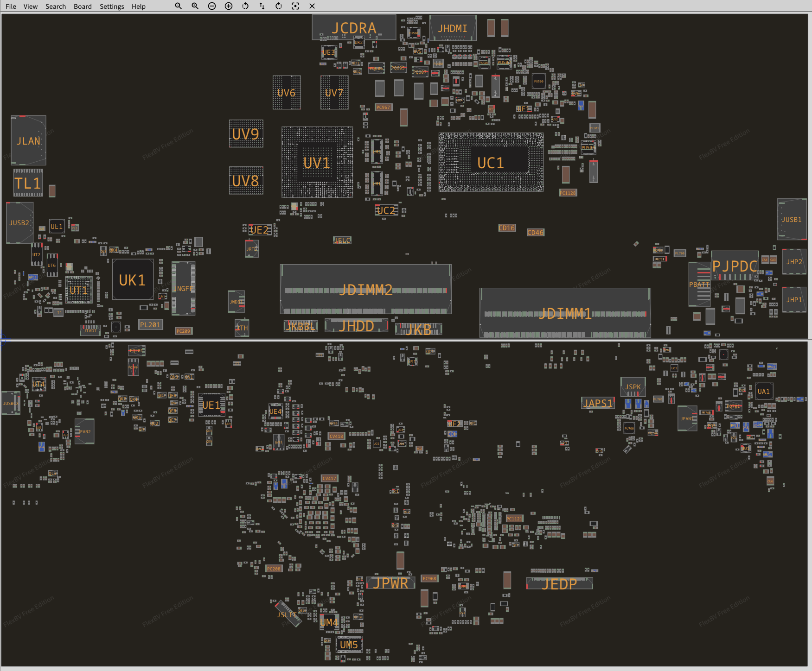
Task: Rotate board clockwise using toolbar icon
Action: [x=279, y=6]
